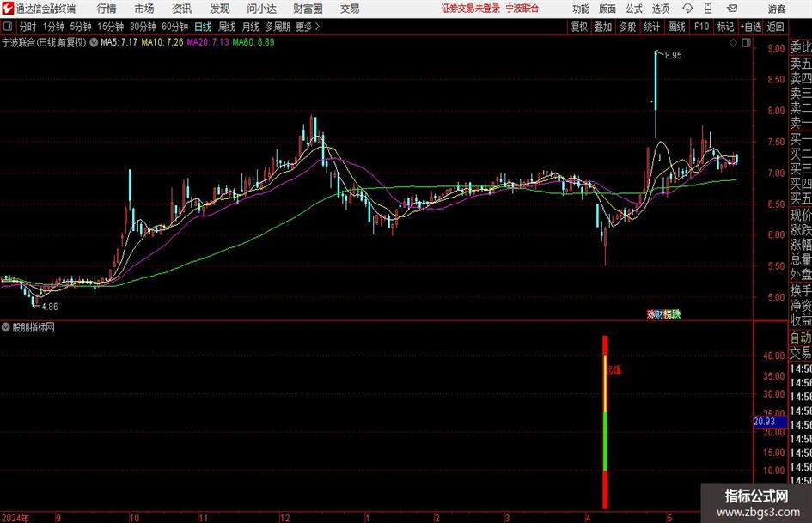This screenshot has height=523, width=812.
Task: Expand main chart indicator dropdown arrow
Action: point(94,42)
